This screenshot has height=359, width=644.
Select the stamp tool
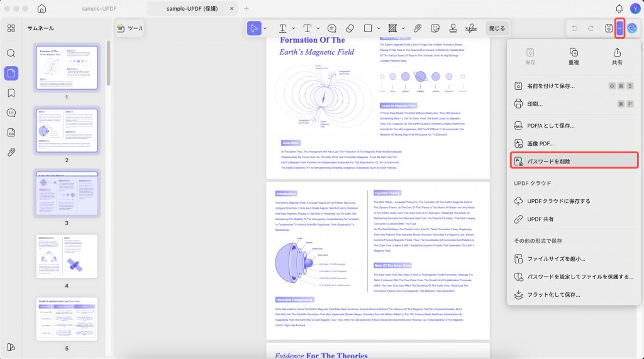point(453,28)
